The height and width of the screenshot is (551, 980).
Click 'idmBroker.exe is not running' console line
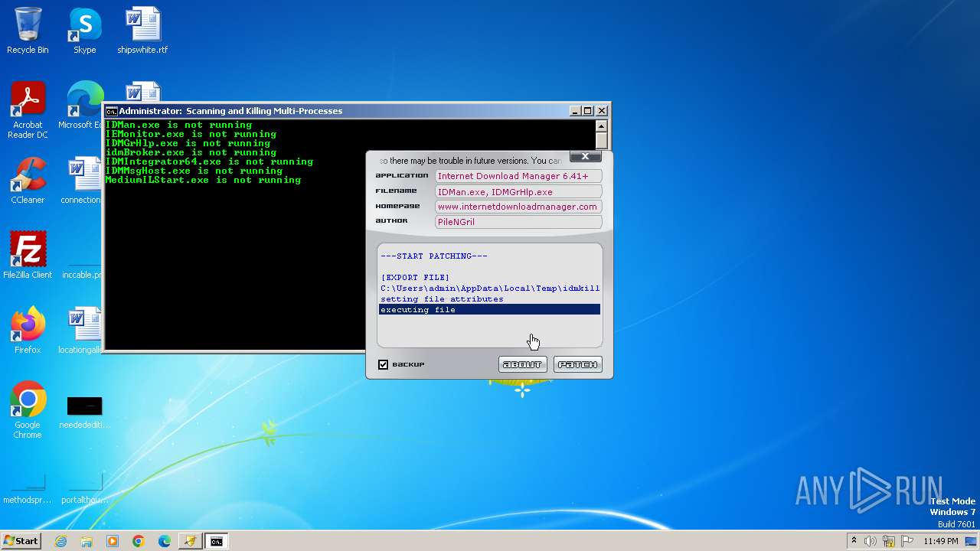point(191,152)
